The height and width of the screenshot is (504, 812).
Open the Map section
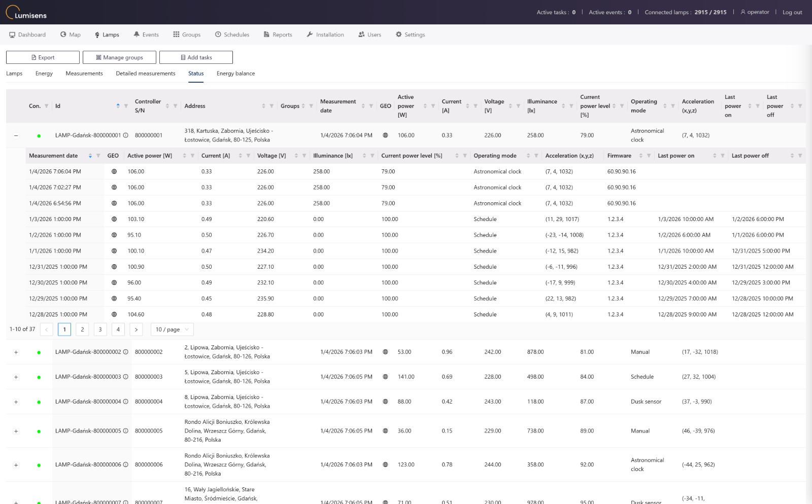[71, 34]
